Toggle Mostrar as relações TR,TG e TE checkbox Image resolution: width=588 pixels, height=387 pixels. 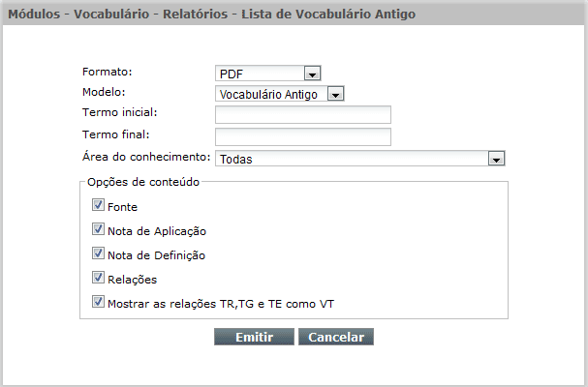pyautogui.click(x=98, y=302)
